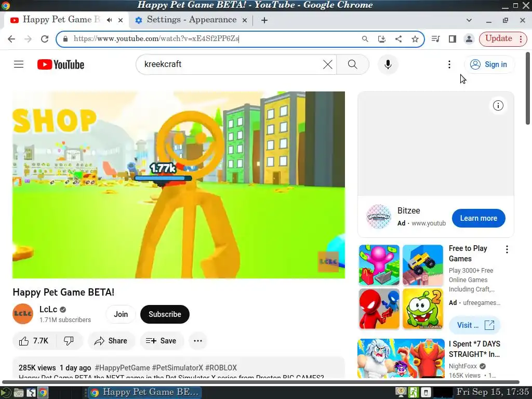
Task: Save the video to a playlist
Action: [162, 341]
